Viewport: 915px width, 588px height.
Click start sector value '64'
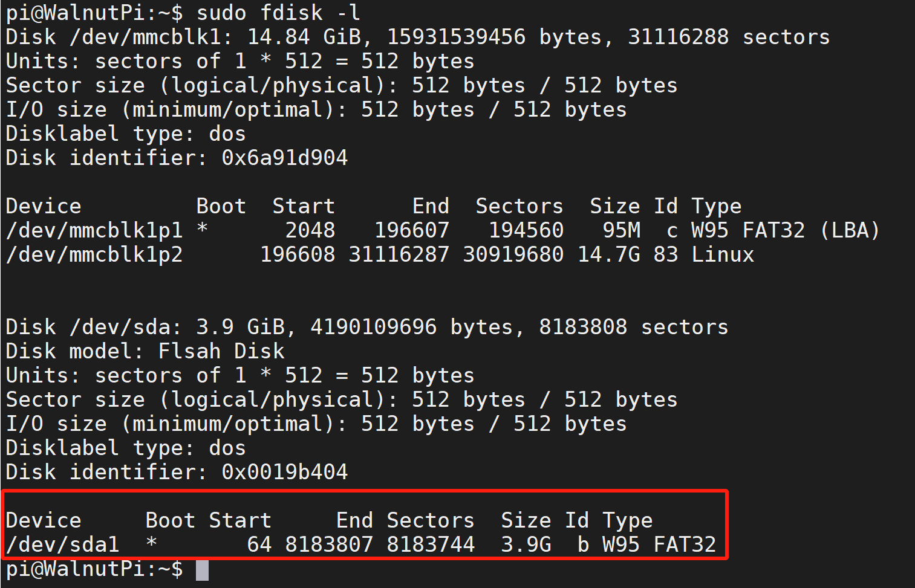[259, 544]
